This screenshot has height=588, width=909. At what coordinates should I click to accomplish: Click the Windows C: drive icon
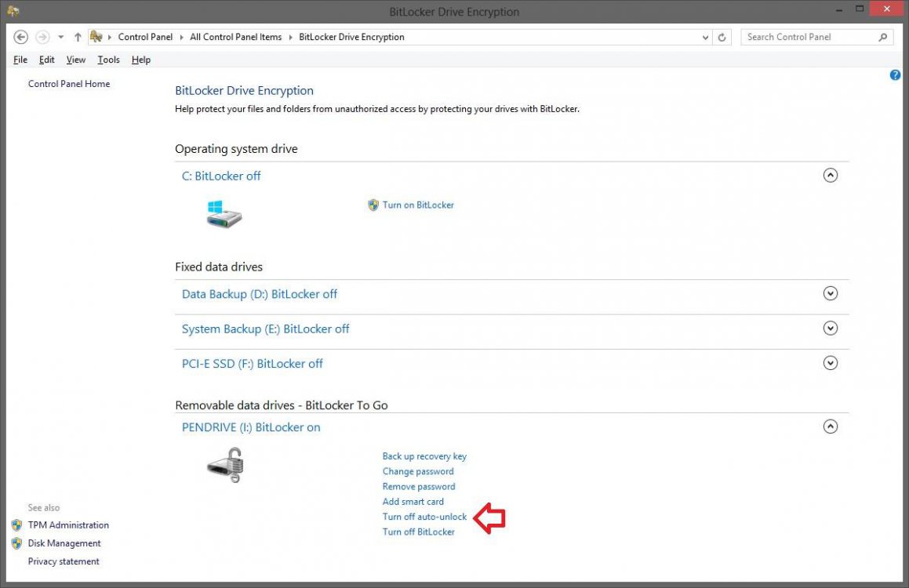coord(224,214)
